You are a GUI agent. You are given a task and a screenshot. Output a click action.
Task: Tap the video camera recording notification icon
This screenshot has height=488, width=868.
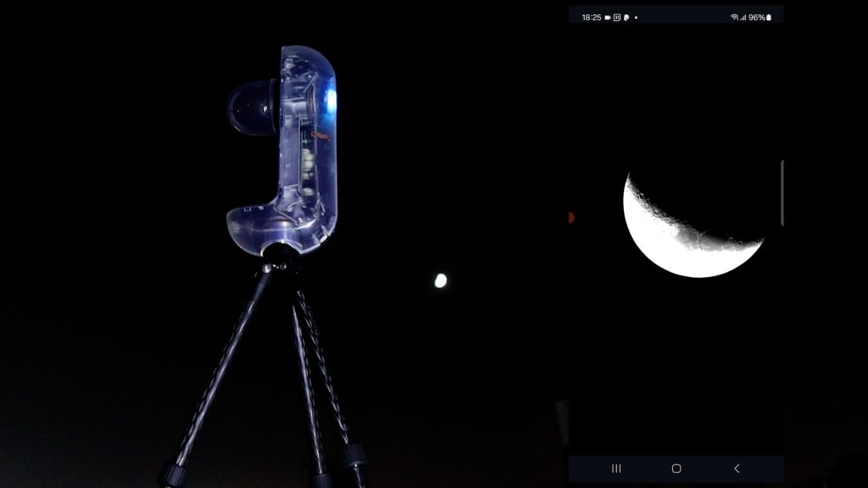coord(608,17)
